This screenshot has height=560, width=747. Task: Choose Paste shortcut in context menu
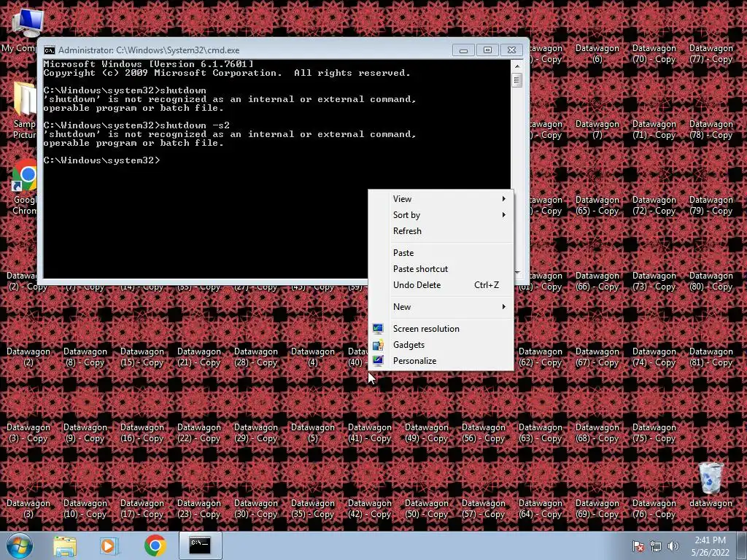pyautogui.click(x=441, y=269)
